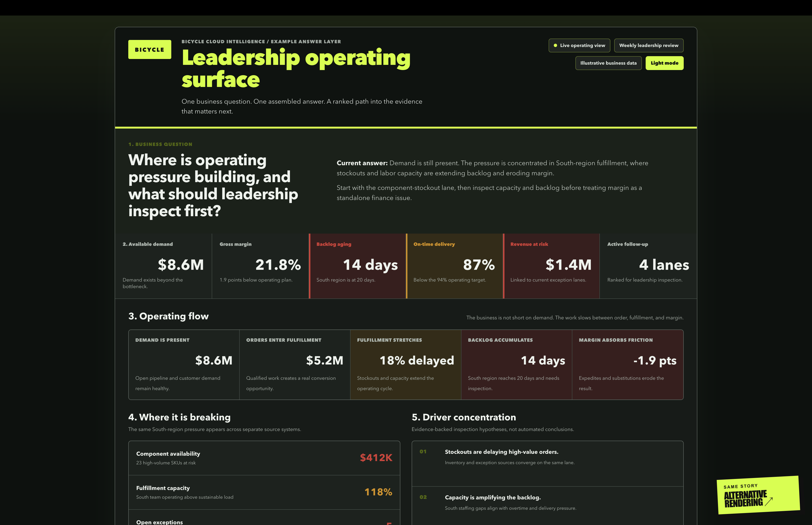This screenshot has width=812, height=525.
Task: Click the Margin absorbs friction step
Action: point(627,364)
